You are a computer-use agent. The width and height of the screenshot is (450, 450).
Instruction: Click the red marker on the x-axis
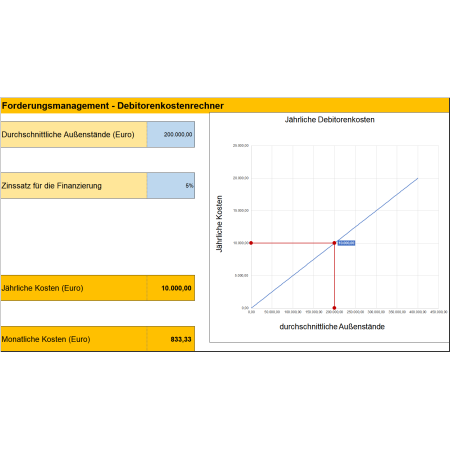[334, 308]
